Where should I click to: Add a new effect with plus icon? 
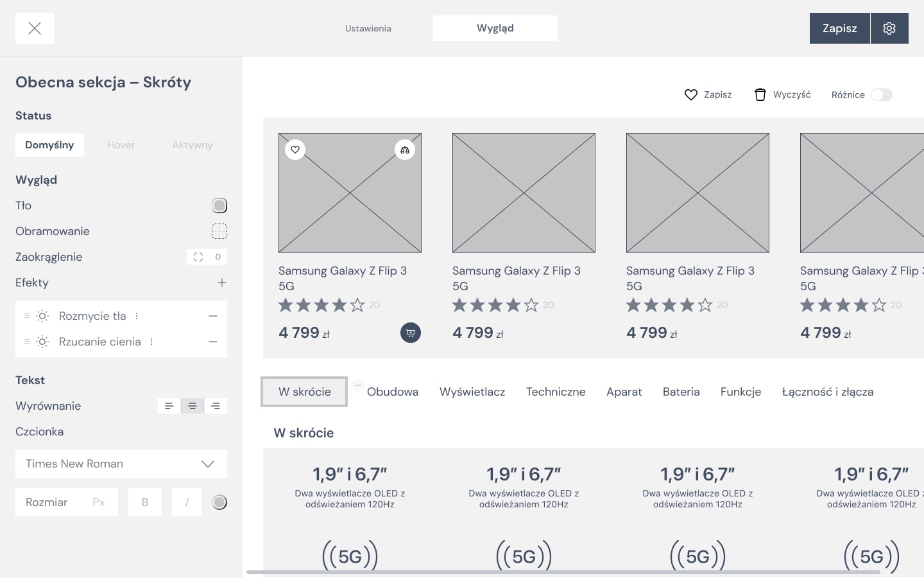tap(222, 283)
